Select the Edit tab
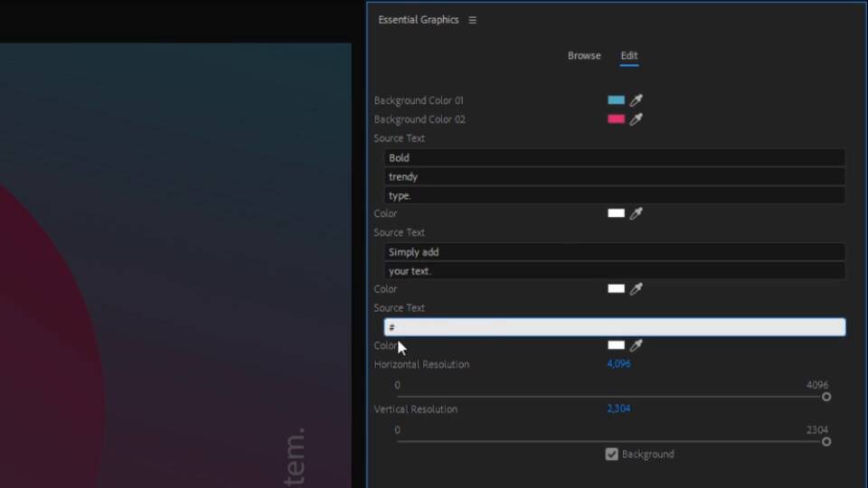 coord(629,55)
